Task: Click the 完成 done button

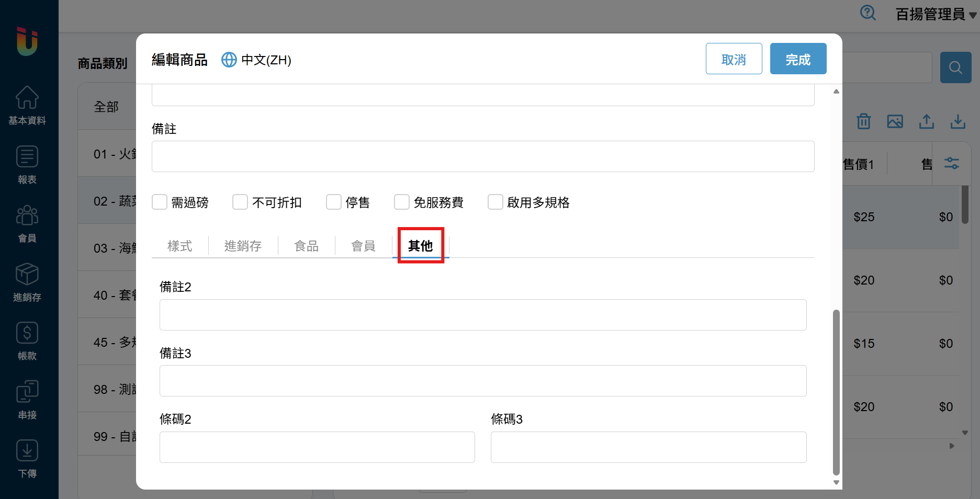Action: tap(798, 59)
